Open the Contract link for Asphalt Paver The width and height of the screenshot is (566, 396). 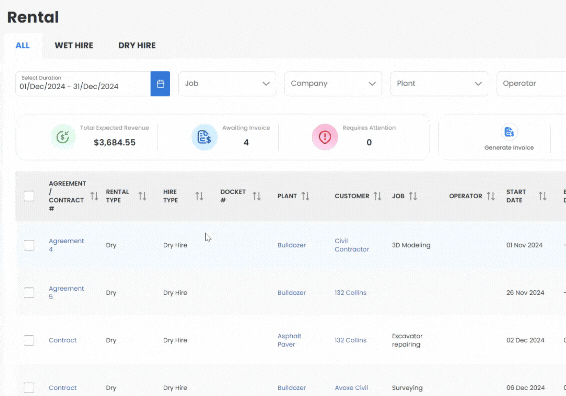(x=62, y=340)
